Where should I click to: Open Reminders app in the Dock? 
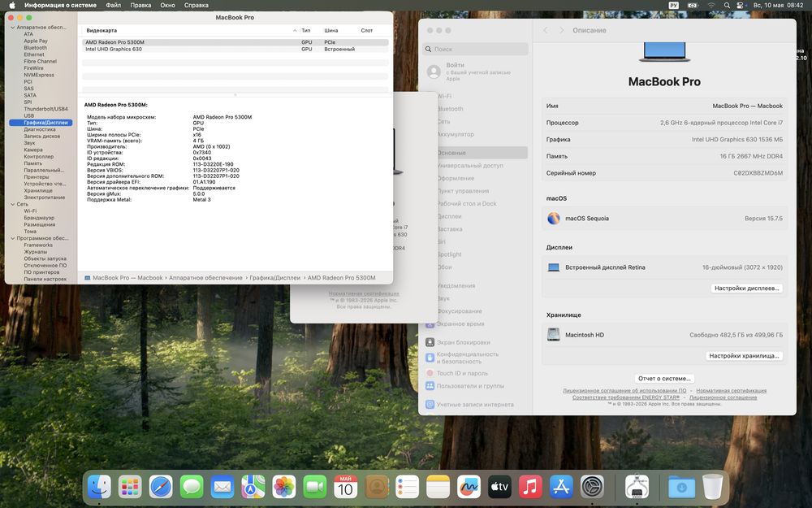pyautogui.click(x=407, y=487)
